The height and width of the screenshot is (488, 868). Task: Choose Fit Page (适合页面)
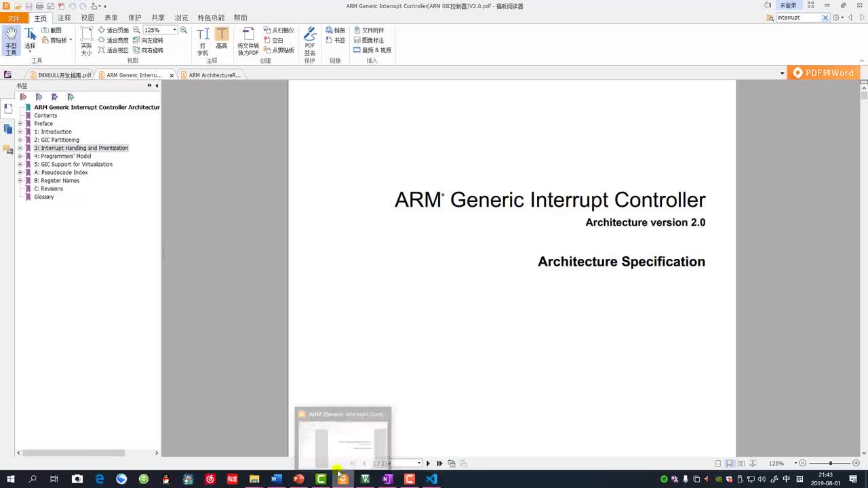[x=113, y=30]
